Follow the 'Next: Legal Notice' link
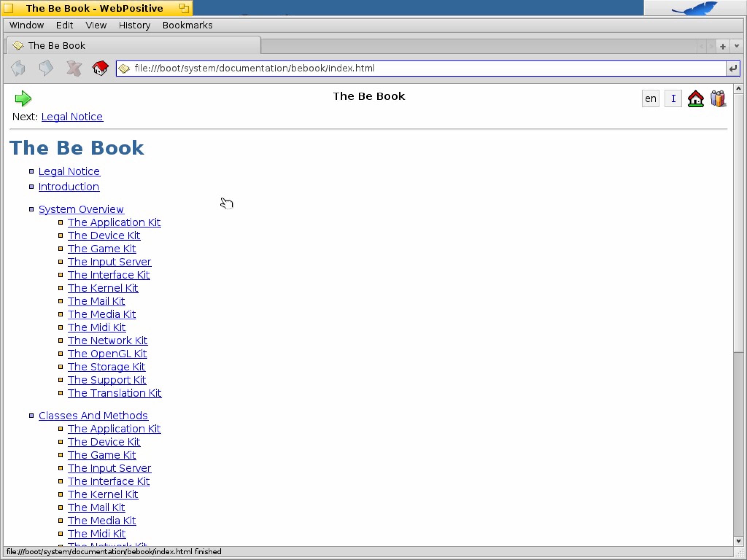This screenshot has height=560, width=747. [72, 117]
